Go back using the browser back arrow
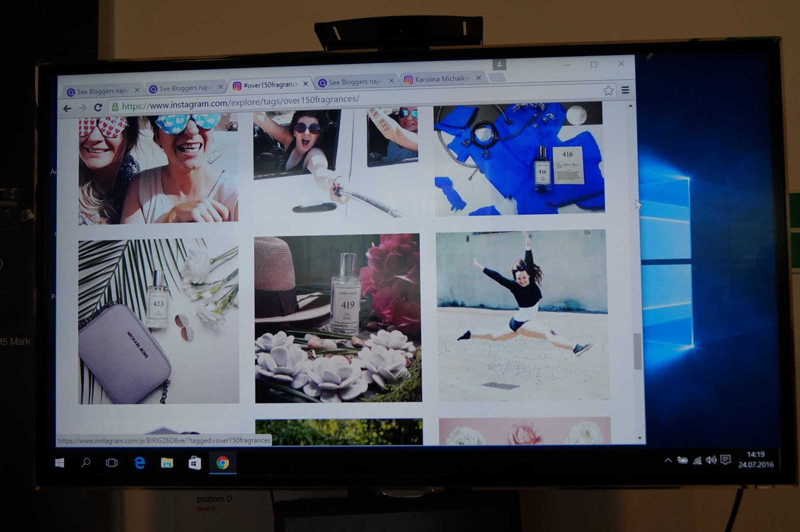800x532 pixels. 67,108
